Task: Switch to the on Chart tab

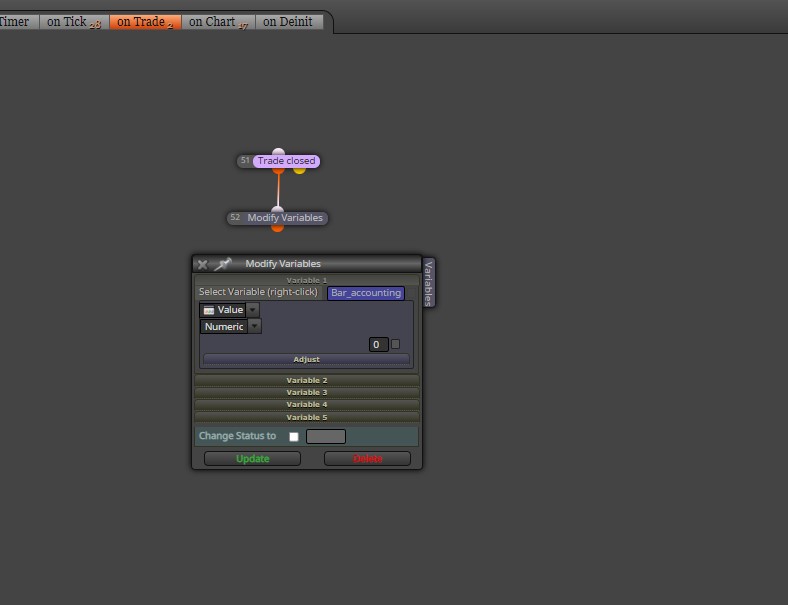Action: click(x=218, y=22)
